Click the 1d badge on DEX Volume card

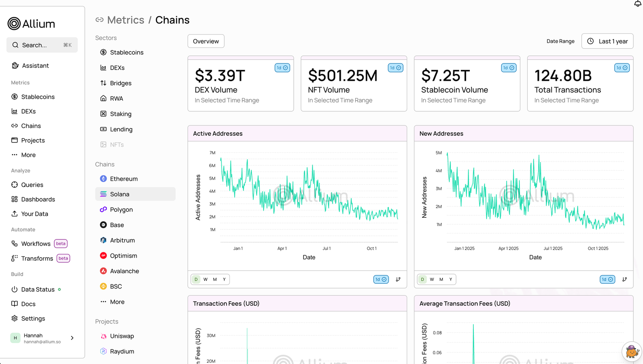282,68
